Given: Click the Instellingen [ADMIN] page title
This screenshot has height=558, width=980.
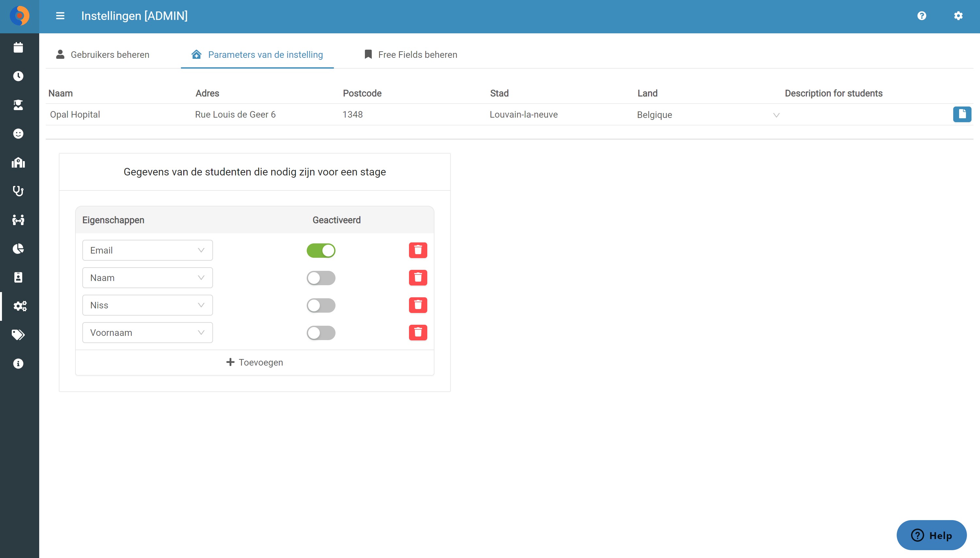Looking at the screenshot, I should [x=135, y=16].
